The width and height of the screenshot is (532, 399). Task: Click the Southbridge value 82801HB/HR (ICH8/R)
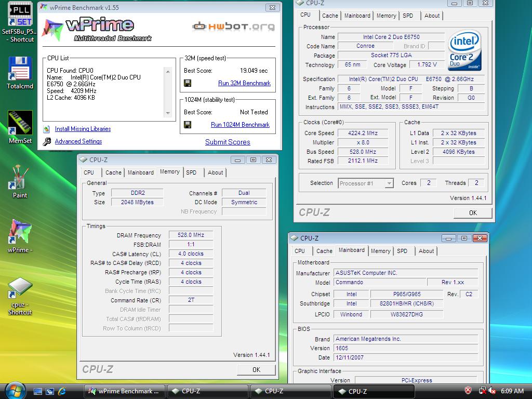coord(406,303)
